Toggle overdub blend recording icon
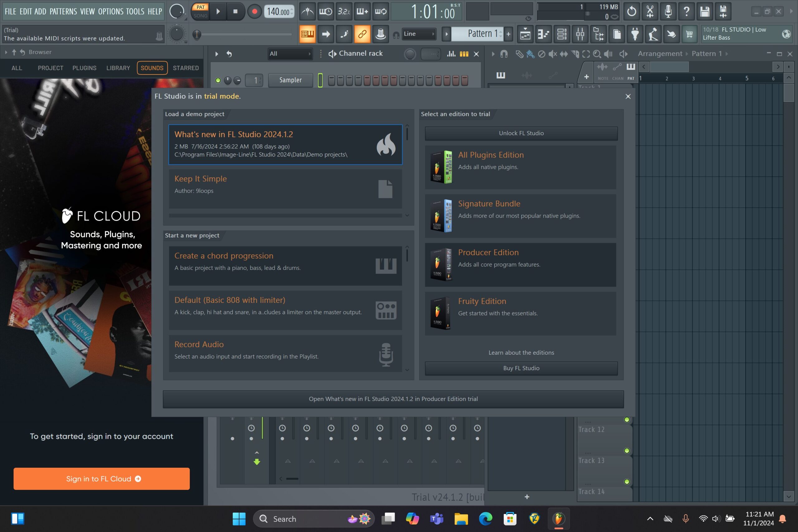This screenshot has height=532, width=798. [362, 12]
